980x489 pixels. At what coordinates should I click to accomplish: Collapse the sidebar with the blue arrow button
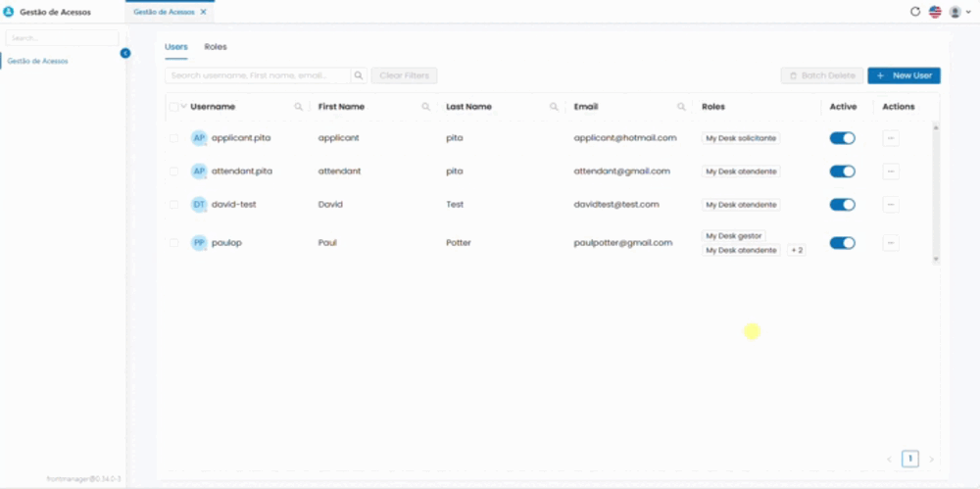(125, 53)
